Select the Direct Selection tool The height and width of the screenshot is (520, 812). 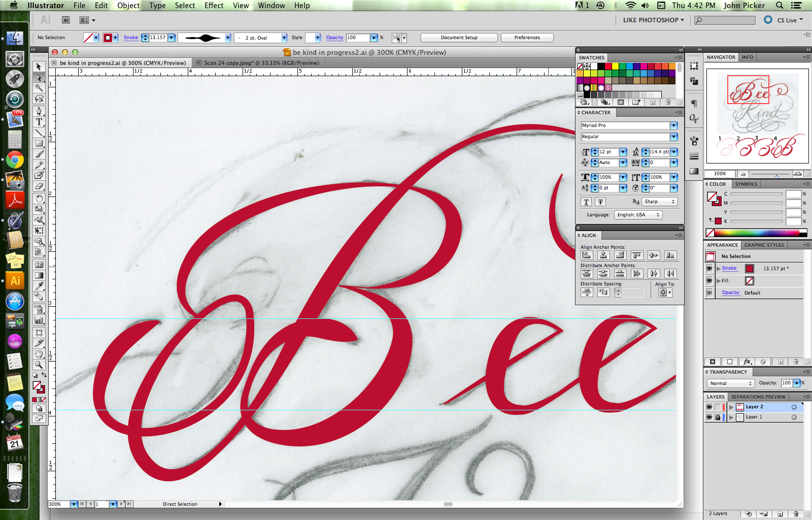click(x=39, y=77)
